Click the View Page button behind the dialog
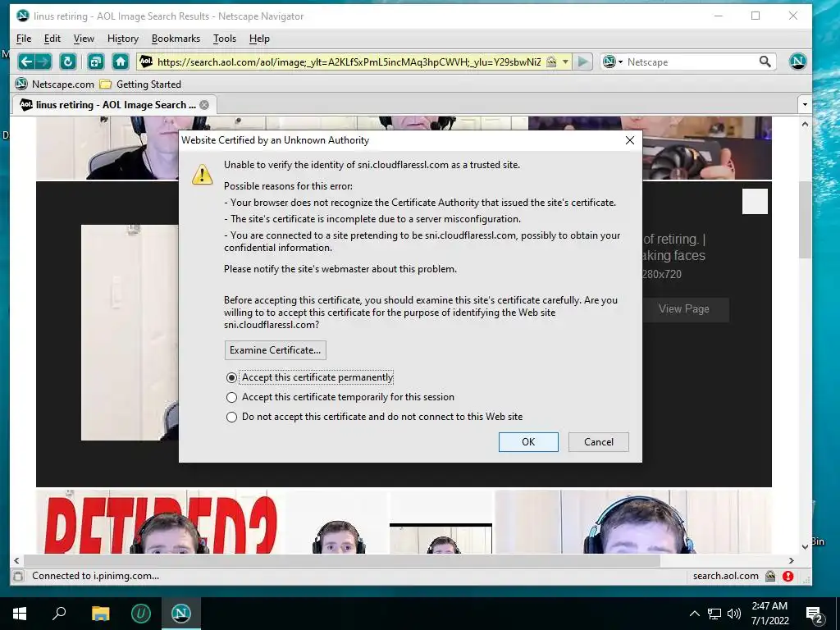Image resolution: width=840 pixels, height=630 pixels. pyautogui.click(x=684, y=309)
